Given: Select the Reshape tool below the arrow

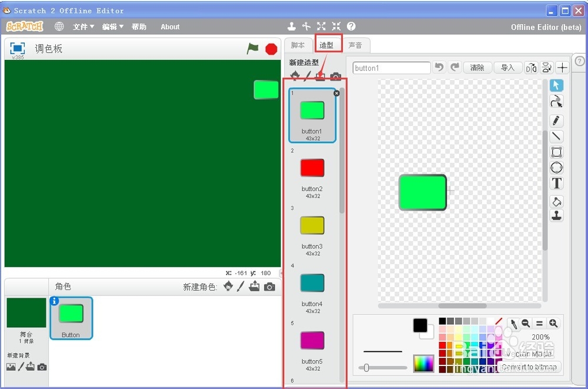Looking at the screenshot, I should click(x=556, y=101).
